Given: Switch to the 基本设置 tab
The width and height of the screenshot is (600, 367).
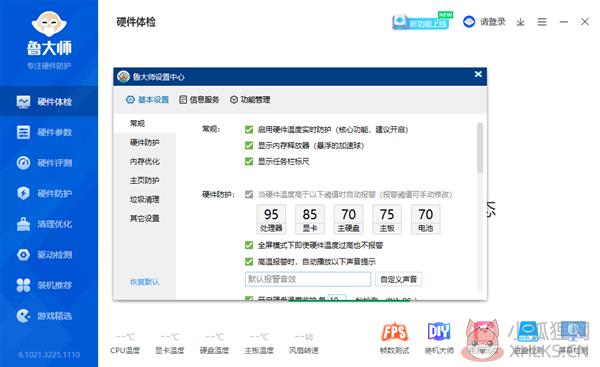Looking at the screenshot, I should pos(147,99).
